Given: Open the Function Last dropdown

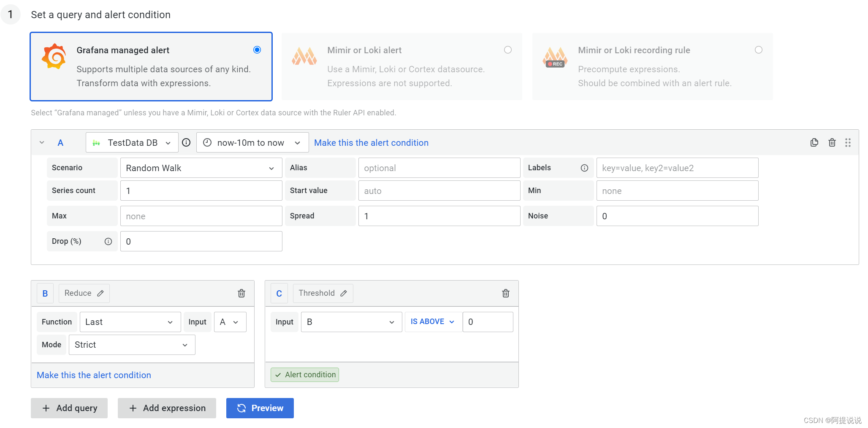Looking at the screenshot, I should (130, 322).
